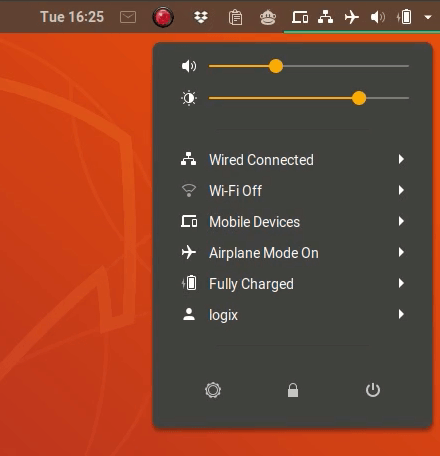The height and width of the screenshot is (456, 440).
Task: Collapse system menu via top bar arrow
Action: (428, 17)
